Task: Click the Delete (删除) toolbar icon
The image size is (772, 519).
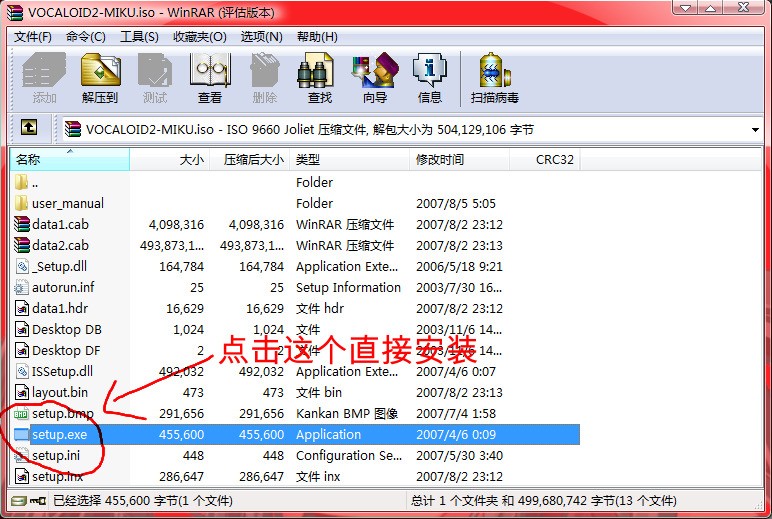Action: tap(265, 70)
